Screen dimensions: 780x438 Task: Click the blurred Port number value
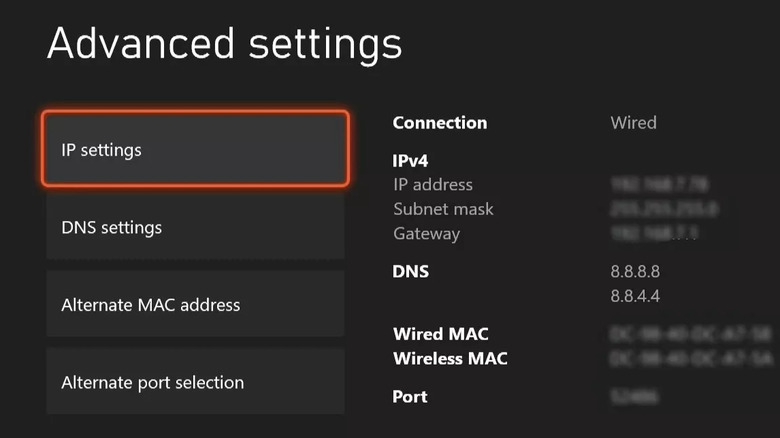pyautogui.click(x=634, y=397)
